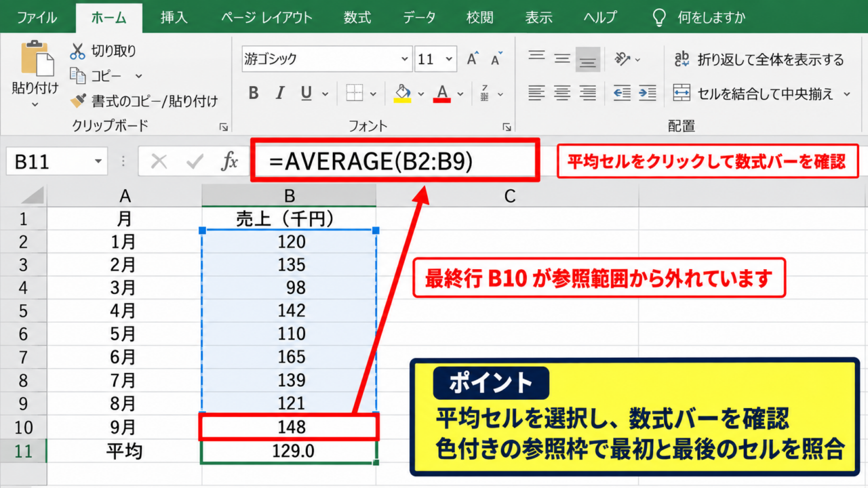Click the red font color A

point(443,93)
